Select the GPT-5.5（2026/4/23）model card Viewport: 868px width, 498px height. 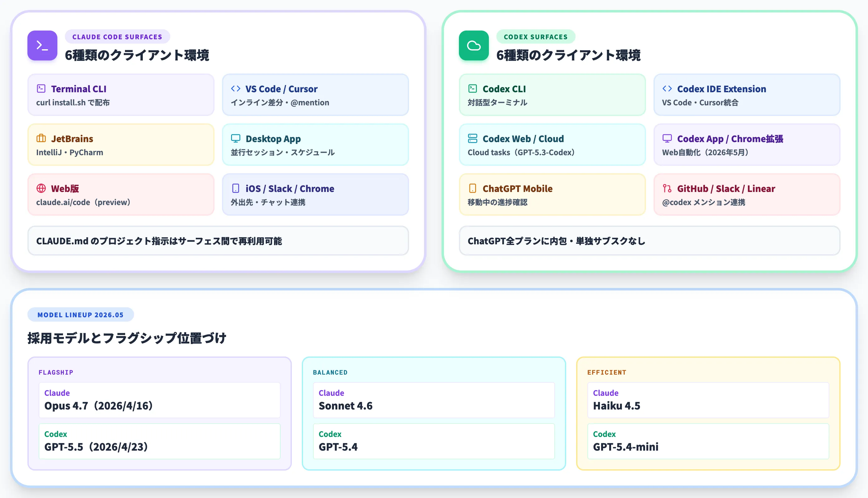pyautogui.click(x=159, y=441)
